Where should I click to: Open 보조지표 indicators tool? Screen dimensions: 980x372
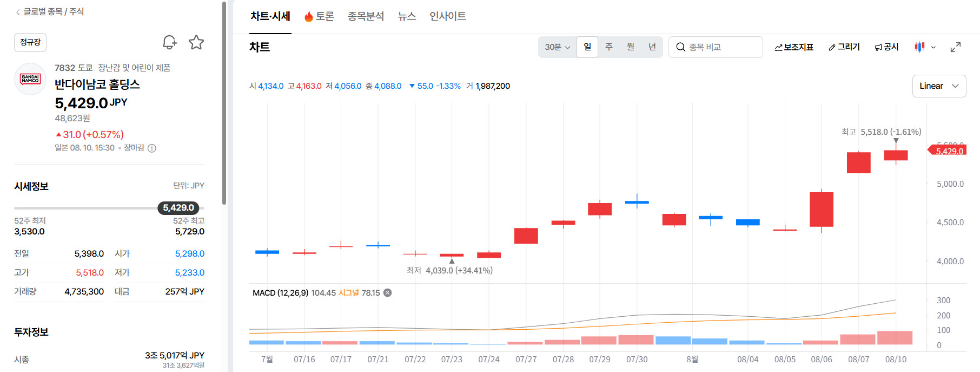tap(794, 47)
